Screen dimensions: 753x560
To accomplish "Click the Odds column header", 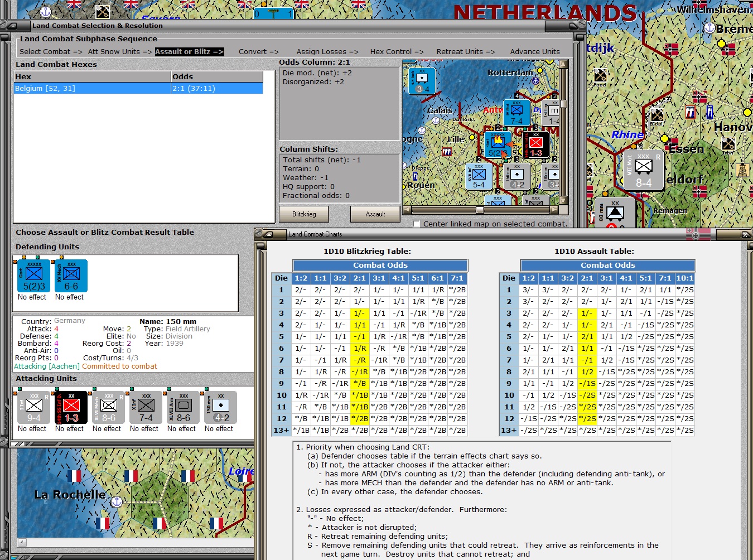I will [216, 77].
